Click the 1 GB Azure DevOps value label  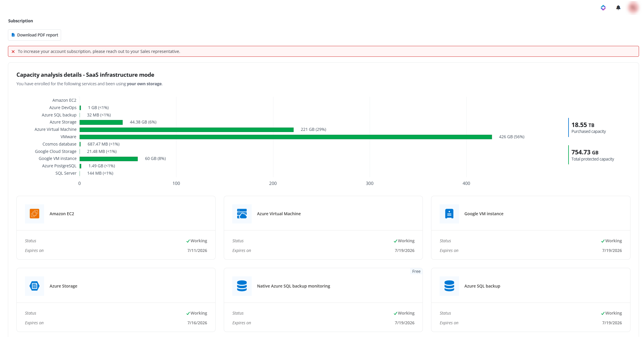(x=98, y=108)
